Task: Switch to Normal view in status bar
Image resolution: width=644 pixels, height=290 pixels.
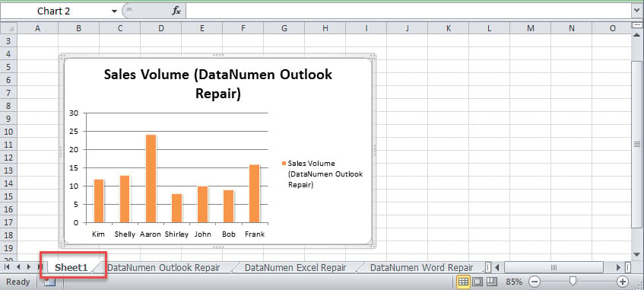Action: click(x=463, y=282)
